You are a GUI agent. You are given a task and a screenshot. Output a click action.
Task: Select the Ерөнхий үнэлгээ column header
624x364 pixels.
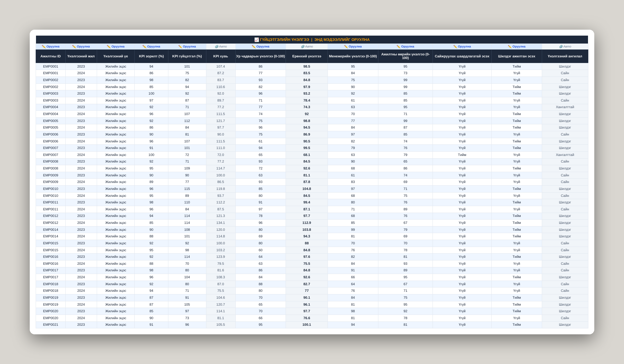[307, 56]
